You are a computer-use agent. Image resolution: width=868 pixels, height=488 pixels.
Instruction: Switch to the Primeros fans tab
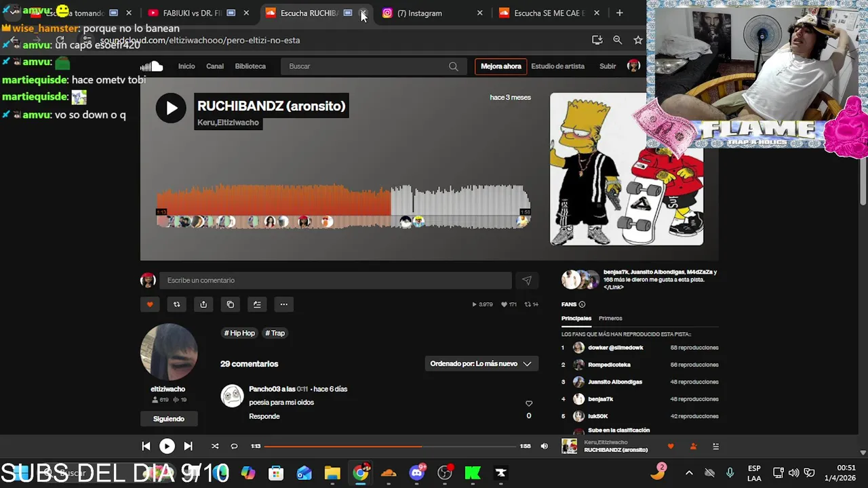pos(610,319)
